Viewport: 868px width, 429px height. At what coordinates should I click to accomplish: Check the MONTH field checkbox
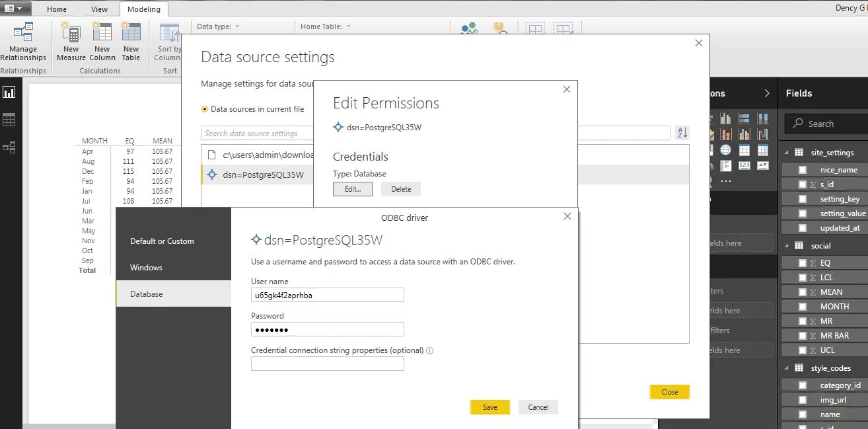(x=802, y=307)
